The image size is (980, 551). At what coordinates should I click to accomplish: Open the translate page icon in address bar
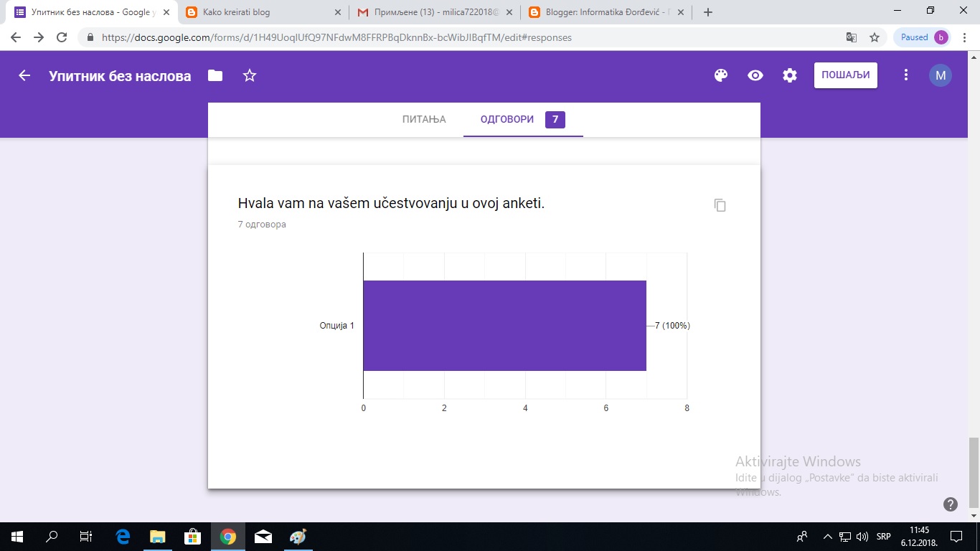click(851, 36)
